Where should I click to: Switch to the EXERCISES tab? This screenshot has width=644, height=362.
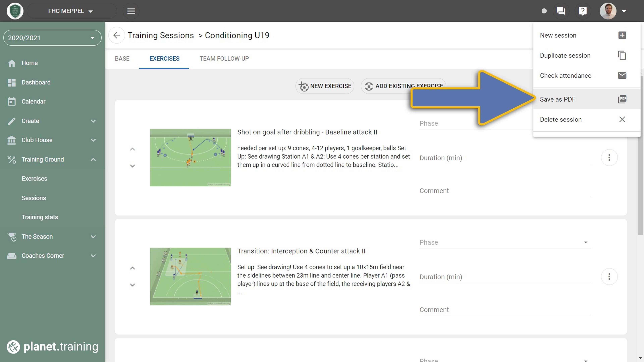[164, 58]
